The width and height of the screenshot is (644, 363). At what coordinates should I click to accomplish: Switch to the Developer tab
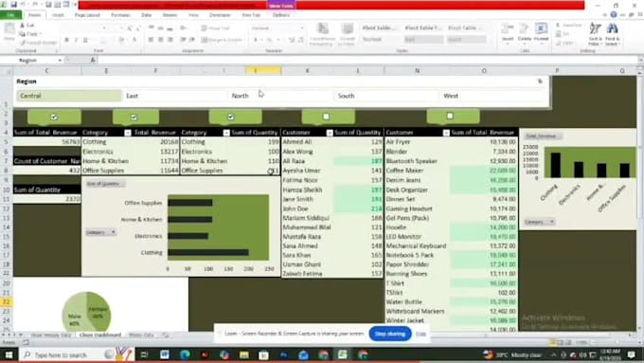pos(220,15)
